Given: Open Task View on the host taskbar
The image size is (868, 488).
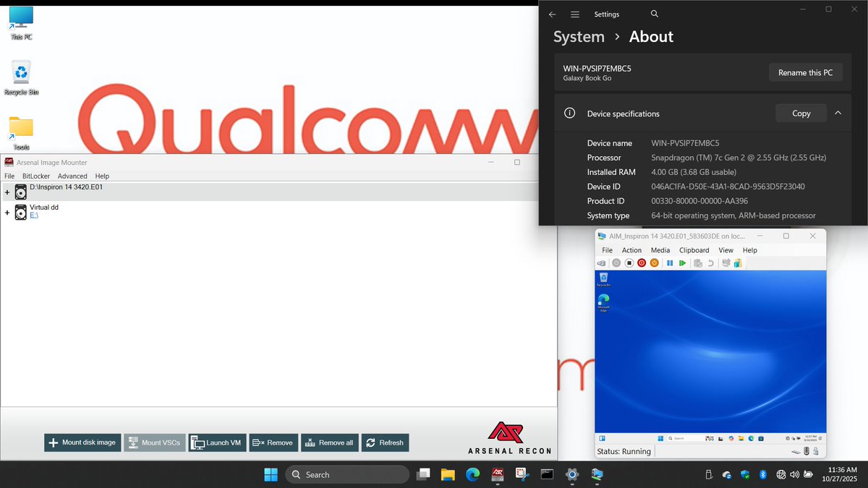Looking at the screenshot, I should coord(423,474).
